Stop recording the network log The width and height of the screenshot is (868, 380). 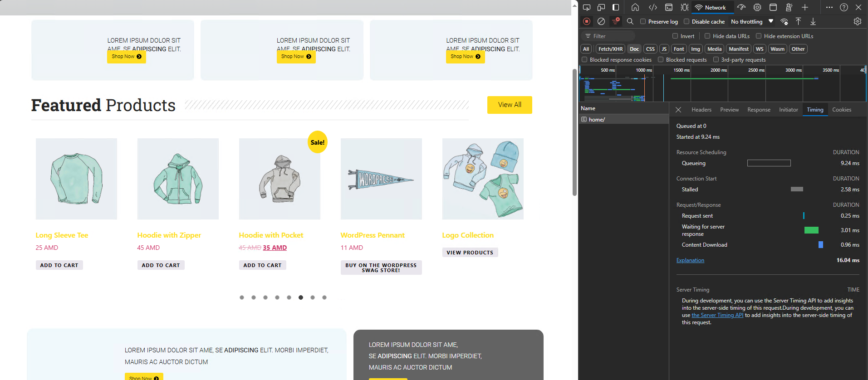tap(587, 21)
